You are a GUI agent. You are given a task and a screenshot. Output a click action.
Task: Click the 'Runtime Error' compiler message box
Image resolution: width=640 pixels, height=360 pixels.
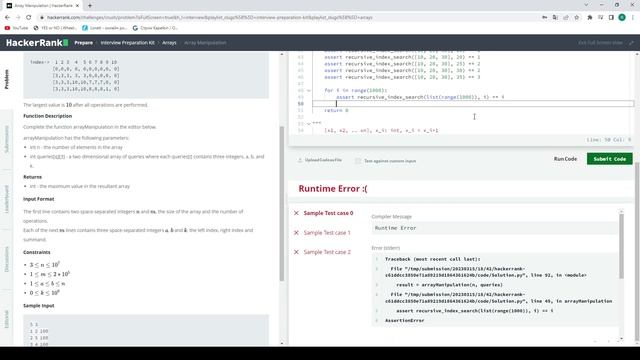[494, 228]
